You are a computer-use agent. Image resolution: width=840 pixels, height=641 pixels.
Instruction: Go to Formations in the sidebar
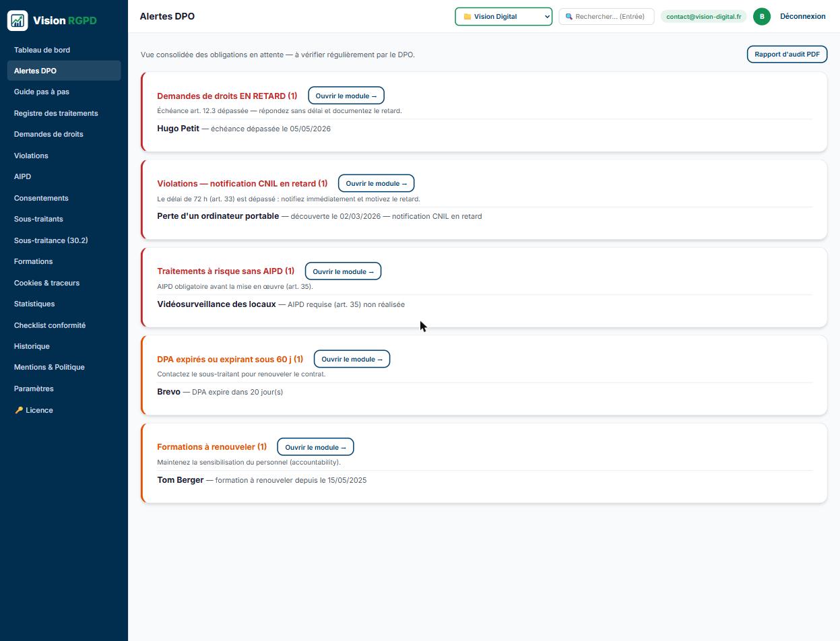pos(64,261)
